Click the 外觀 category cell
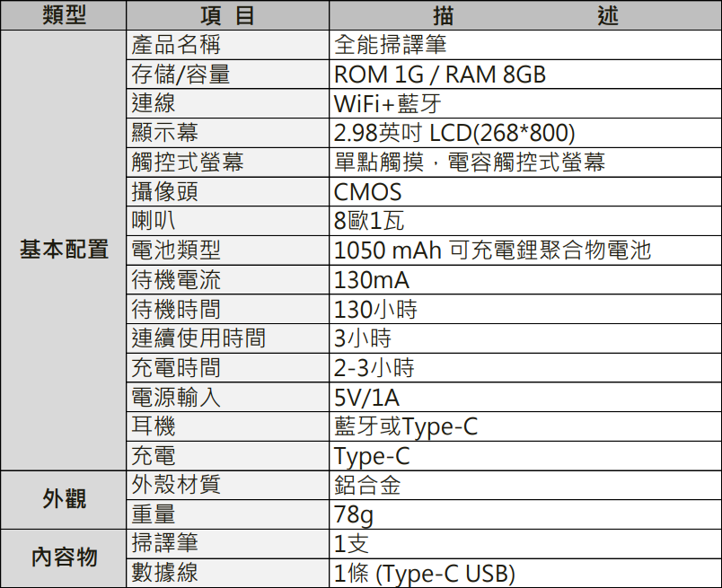 point(64,500)
